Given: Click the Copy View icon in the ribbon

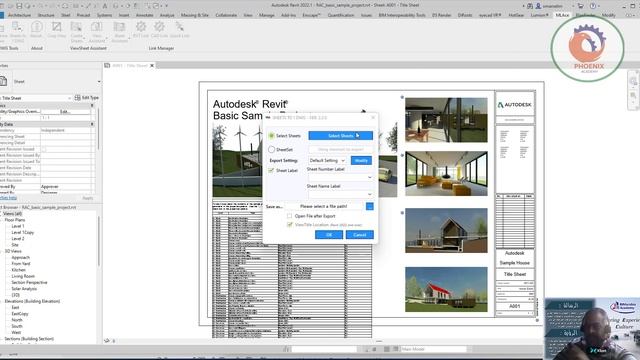Looking at the screenshot, I should click(56, 27).
